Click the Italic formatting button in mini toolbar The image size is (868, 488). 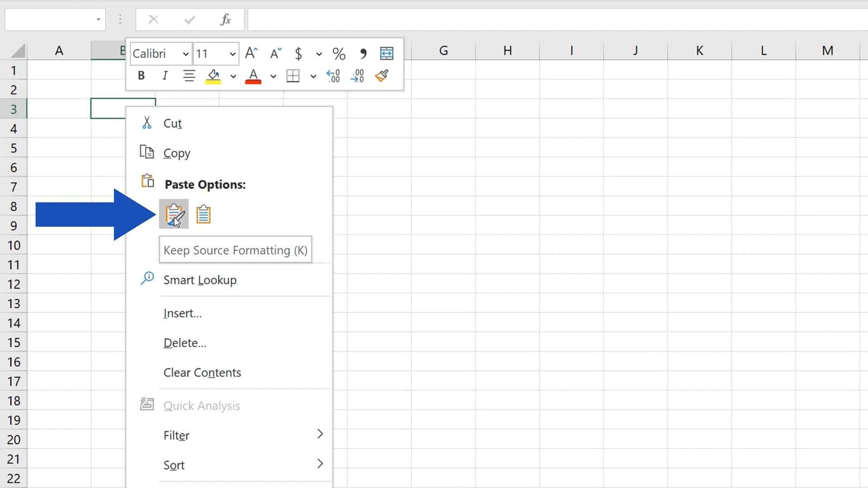coord(165,75)
